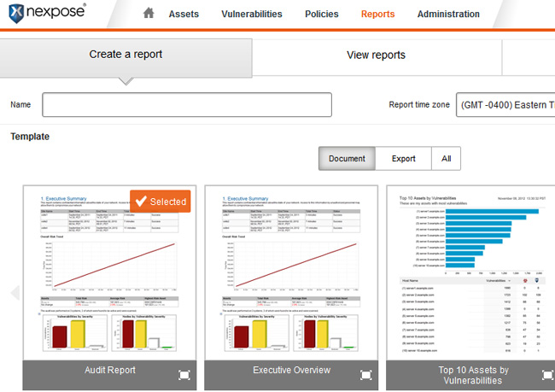Switch to Create a report tab
Screen dimensions: 555x392
(x=126, y=58)
